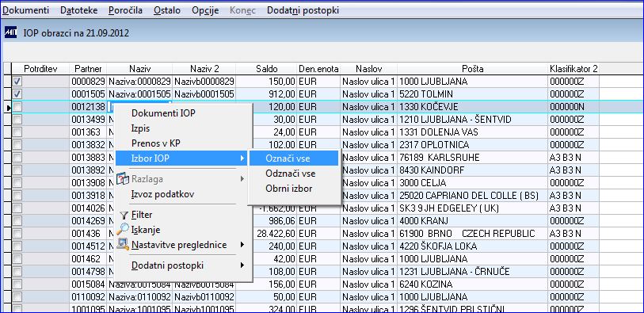Click the 6240 KOZINA post cell
Image resolution: width=644 pixels, height=313 pixels.
tap(472, 284)
